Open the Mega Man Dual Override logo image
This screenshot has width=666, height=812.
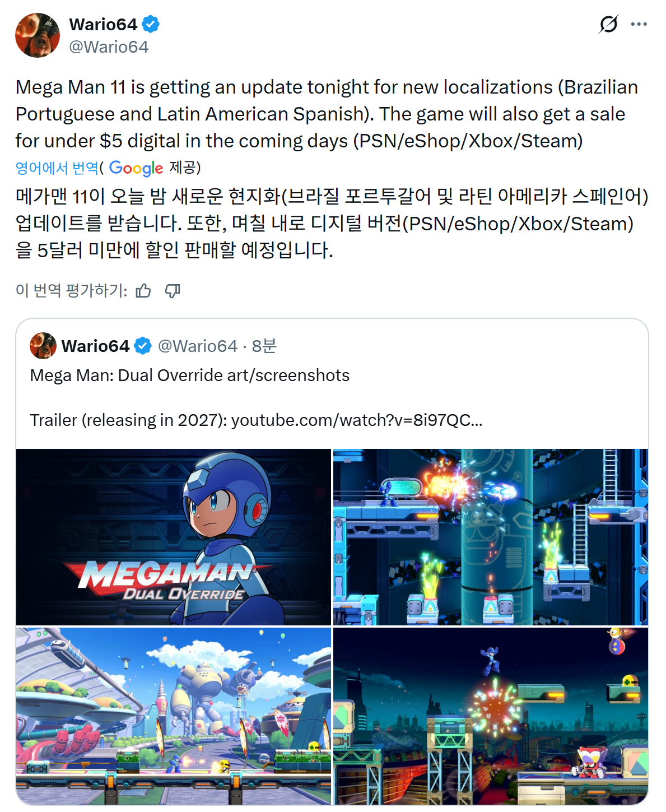174,537
